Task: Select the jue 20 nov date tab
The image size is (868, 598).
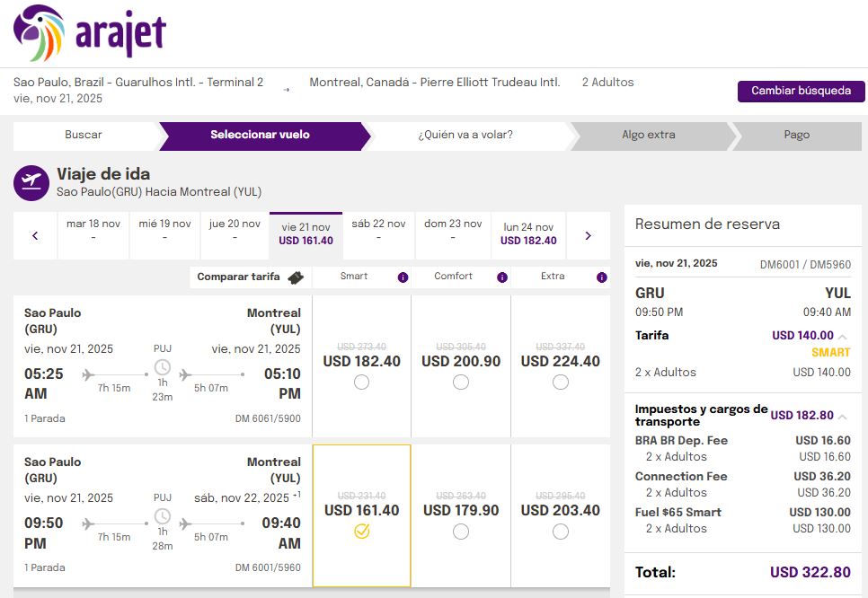Action: (x=235, y=235)
